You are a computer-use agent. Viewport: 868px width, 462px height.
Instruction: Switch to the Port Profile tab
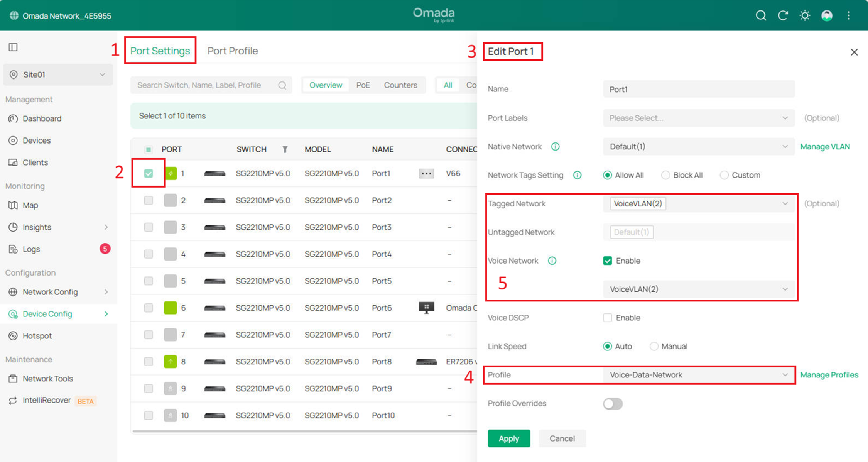(x=233, y=51)
